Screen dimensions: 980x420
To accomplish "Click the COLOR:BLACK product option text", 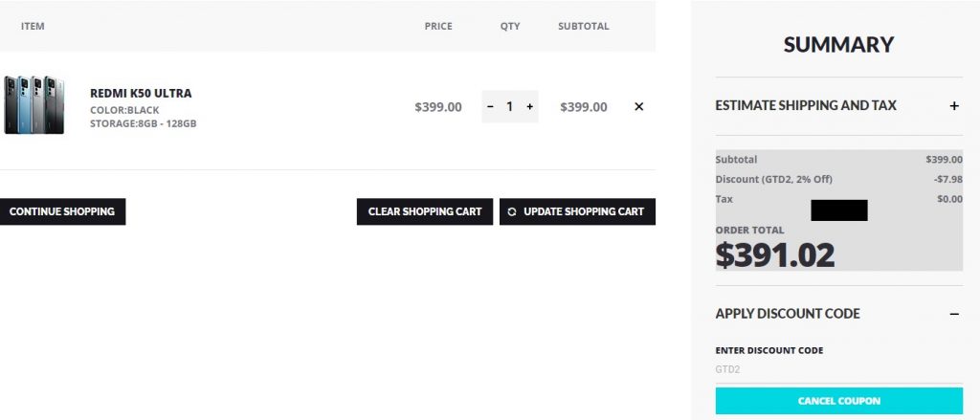I will 124,110.
